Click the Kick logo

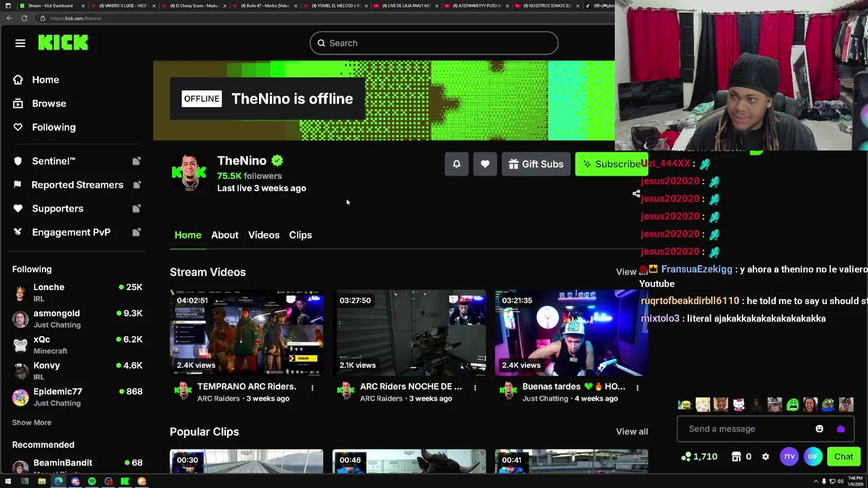pyautogui.click(x=63, y=43)
